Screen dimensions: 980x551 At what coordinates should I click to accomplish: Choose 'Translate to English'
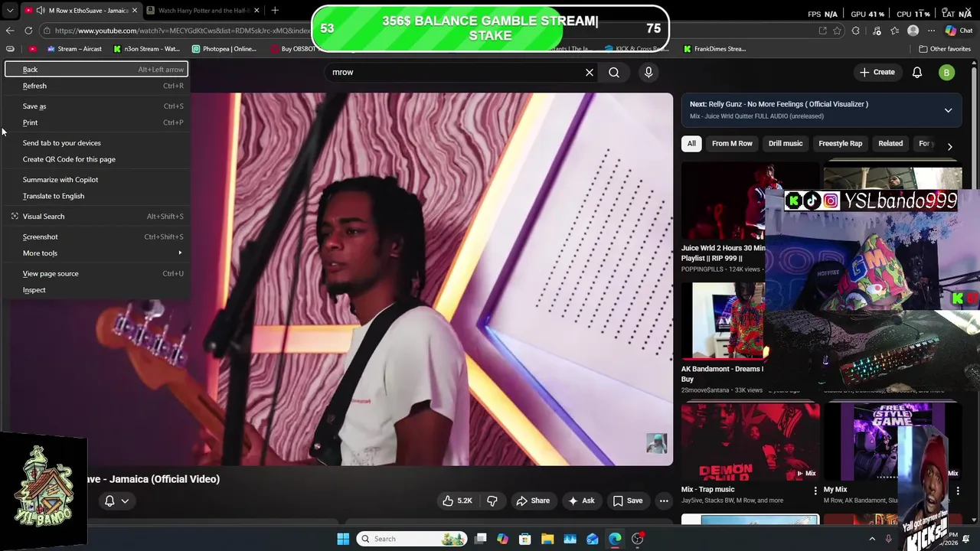tap(96, 196)
